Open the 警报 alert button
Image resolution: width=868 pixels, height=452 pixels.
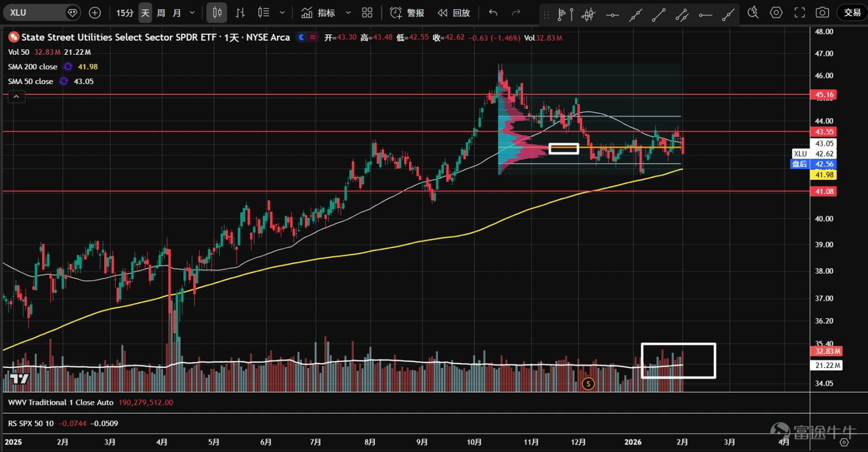tap(407, 12)
